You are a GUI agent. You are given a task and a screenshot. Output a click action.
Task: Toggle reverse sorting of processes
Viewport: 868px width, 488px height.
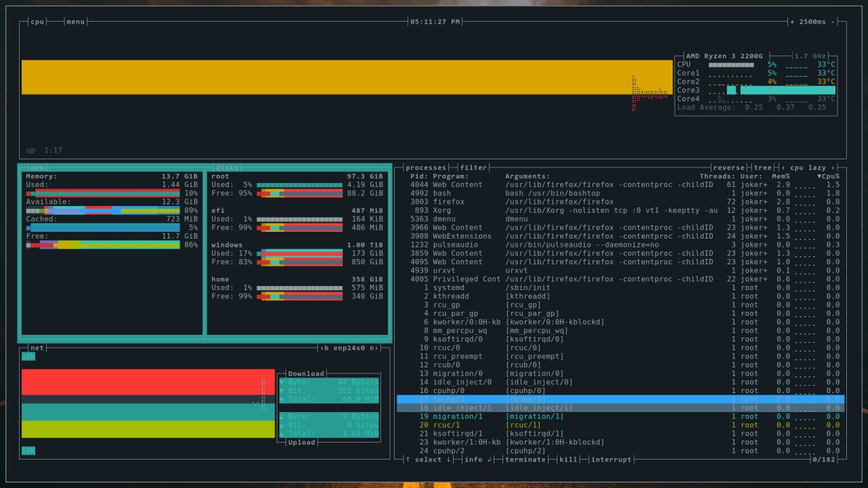(729, 167)
